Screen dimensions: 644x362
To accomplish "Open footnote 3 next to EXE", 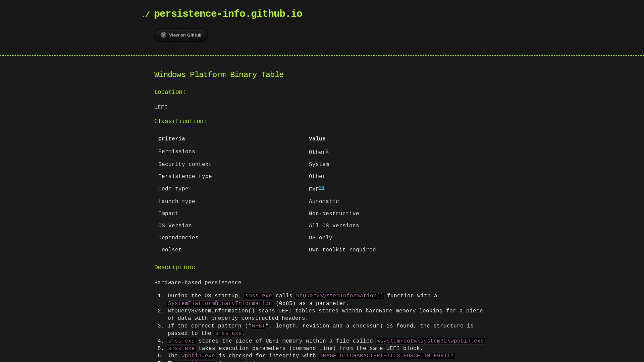I will click(323, 187).
